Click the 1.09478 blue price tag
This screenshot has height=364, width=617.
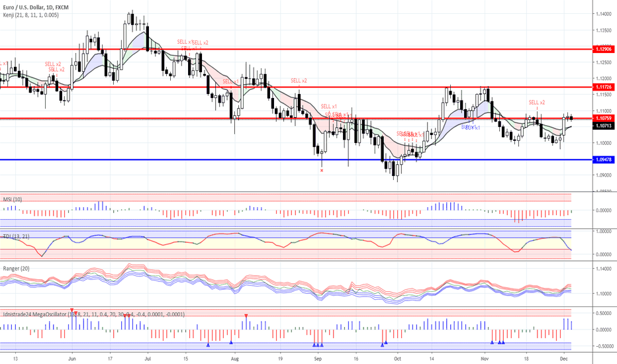pos(603,160)
